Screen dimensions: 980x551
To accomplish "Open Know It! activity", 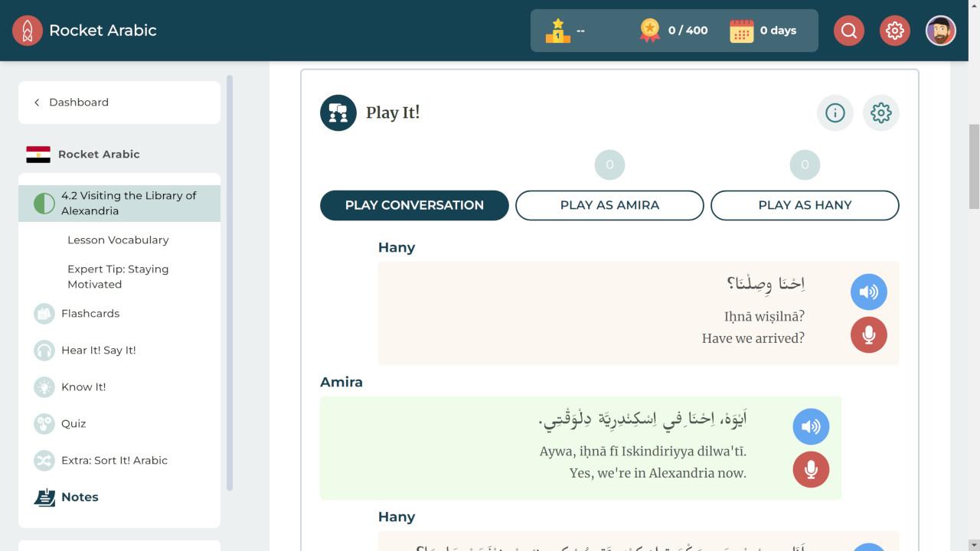I will pyautogui.click(x=83, y=386).
